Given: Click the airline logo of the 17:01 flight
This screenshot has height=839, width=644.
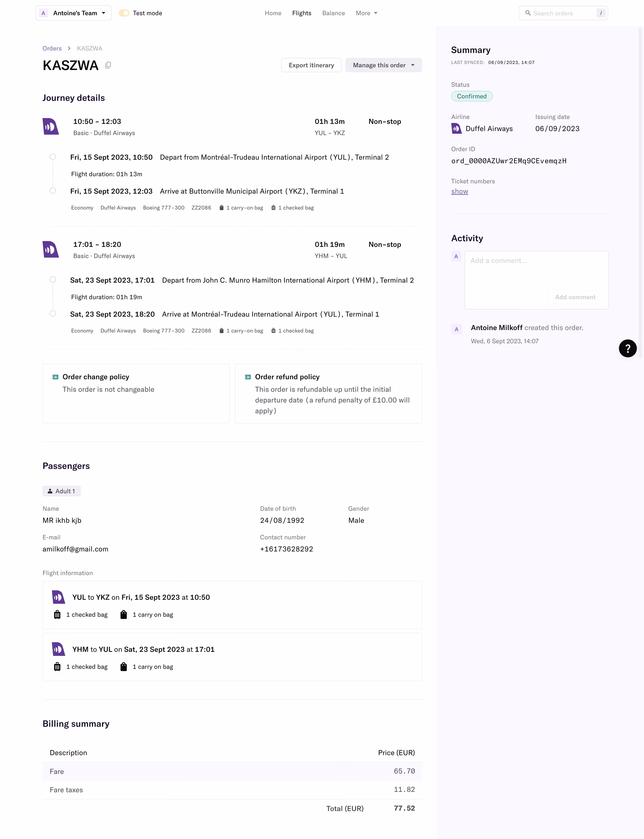Looking at the screenshot, I should (x=51, y=250).
